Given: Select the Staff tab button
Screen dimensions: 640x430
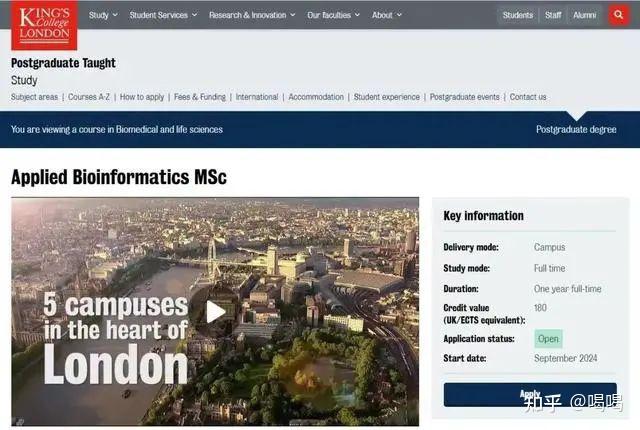Looking at the screenshot, I should pos(553,15).
